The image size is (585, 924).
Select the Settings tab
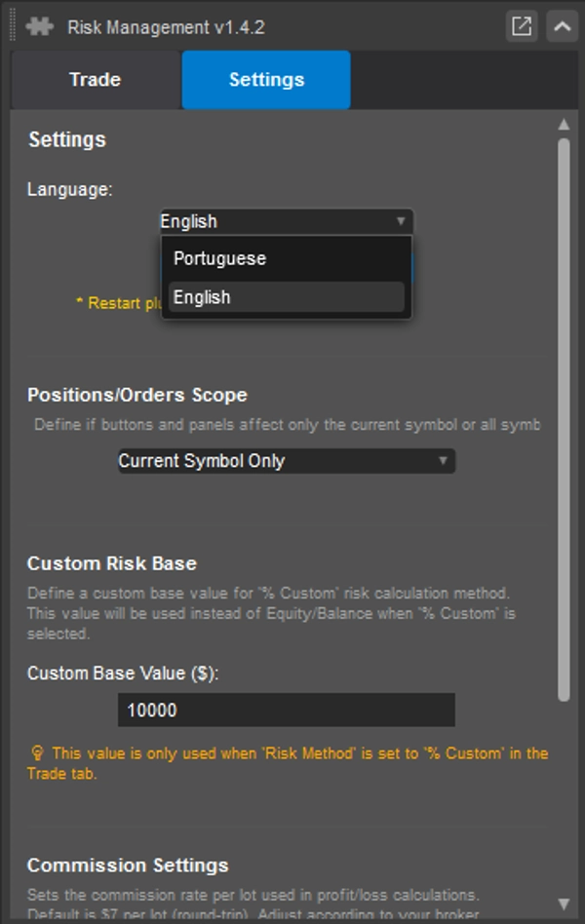265,80
